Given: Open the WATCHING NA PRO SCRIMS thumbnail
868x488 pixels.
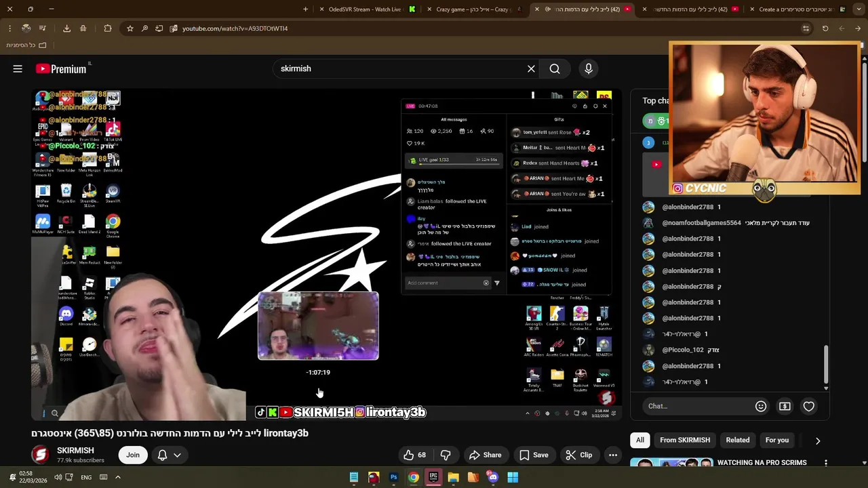Looking at the screenshot, I should [x=671, y=464].
